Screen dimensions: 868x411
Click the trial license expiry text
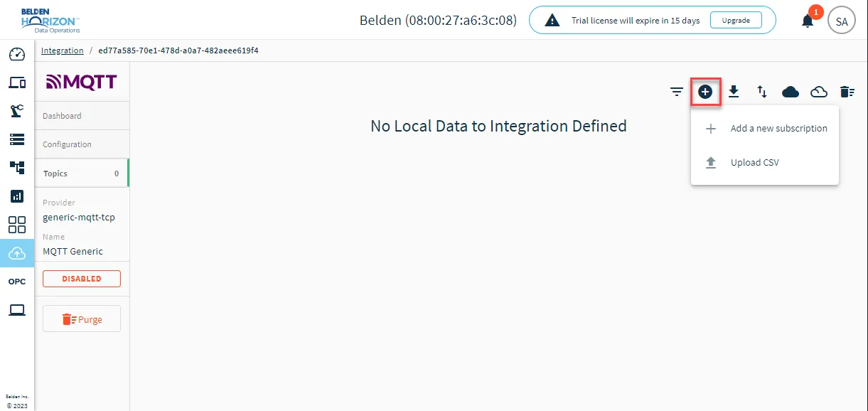pyautogui.click(x=636, y=21)
